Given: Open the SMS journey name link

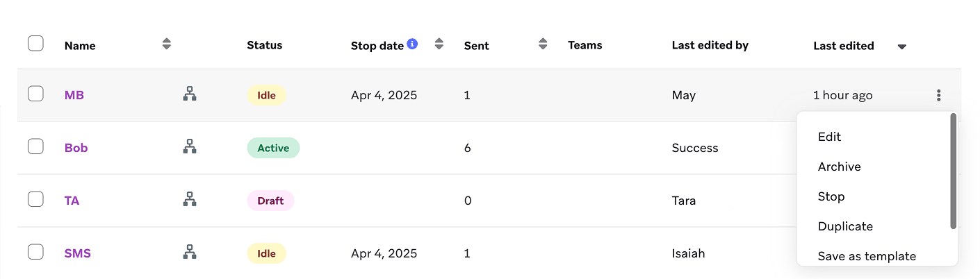Looking at the screenshot, I should 77,253.
